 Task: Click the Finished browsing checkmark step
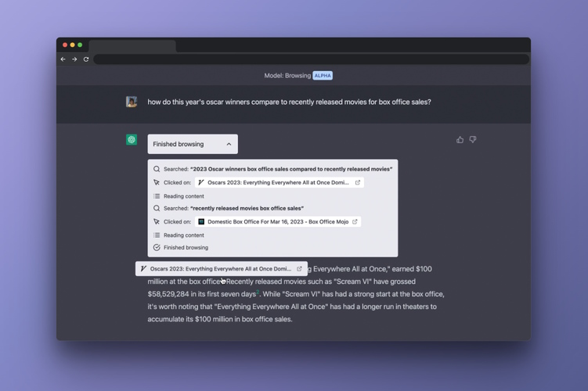pyautogui.click(x=181, y=248)
